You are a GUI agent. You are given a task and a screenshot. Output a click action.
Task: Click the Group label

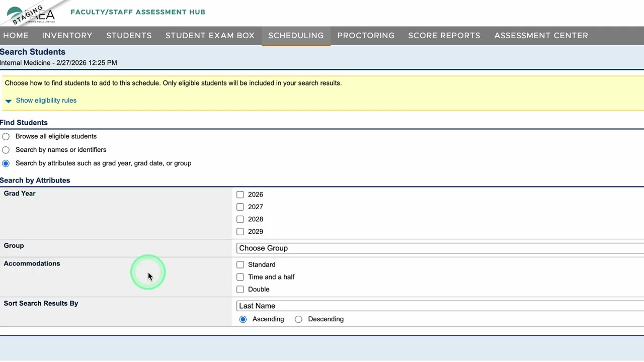click(14, 246)
